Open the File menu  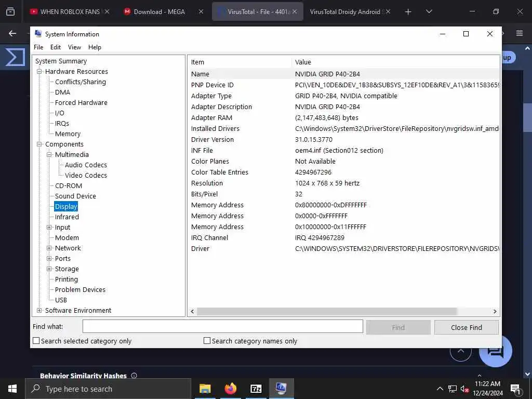[x=38, y=47]
